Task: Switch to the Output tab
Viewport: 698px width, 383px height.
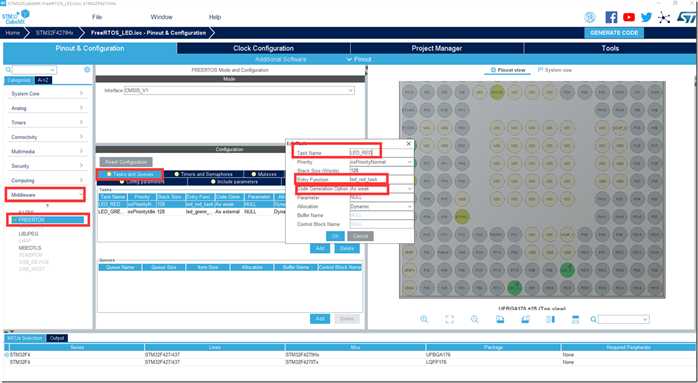Action: click(57, 338)
